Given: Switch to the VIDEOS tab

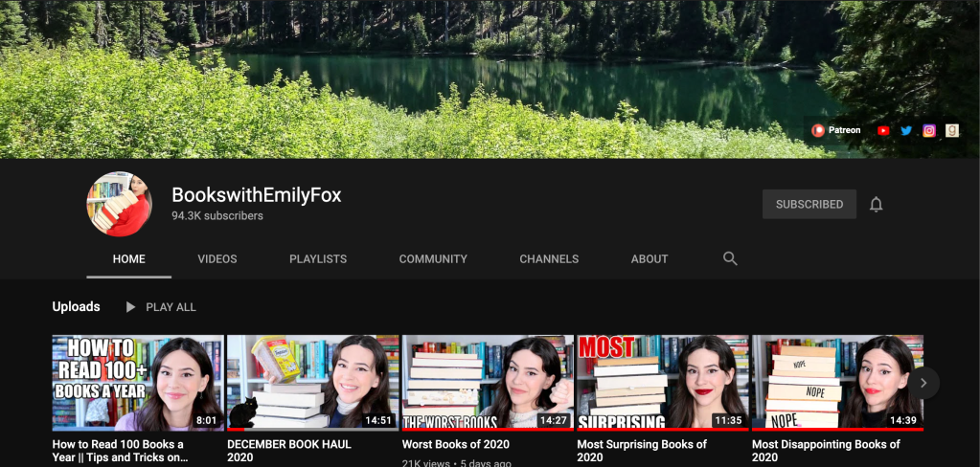Looking at the screenshot, I should click(217, 258).
